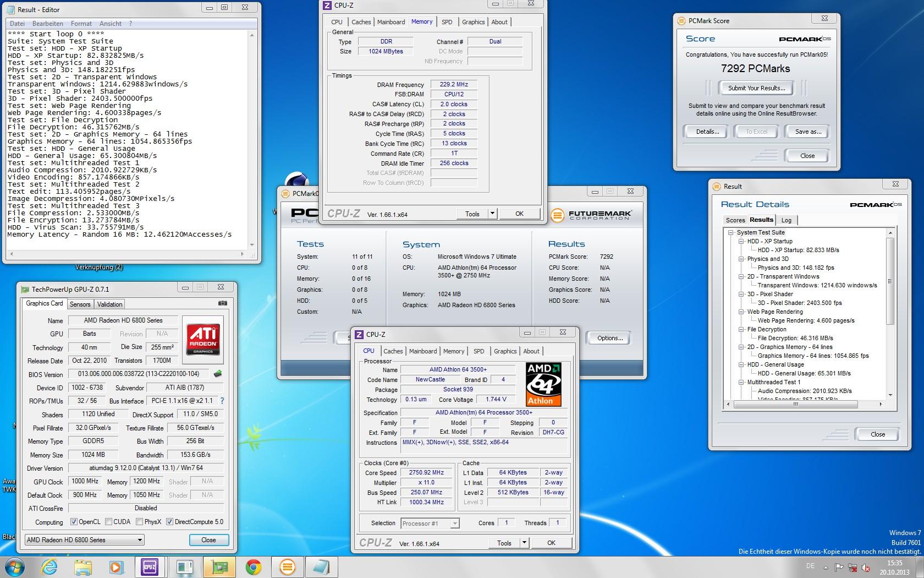Click the GPU-Z screenshot camera icon
924x578 pixels.
coord(222,303)
